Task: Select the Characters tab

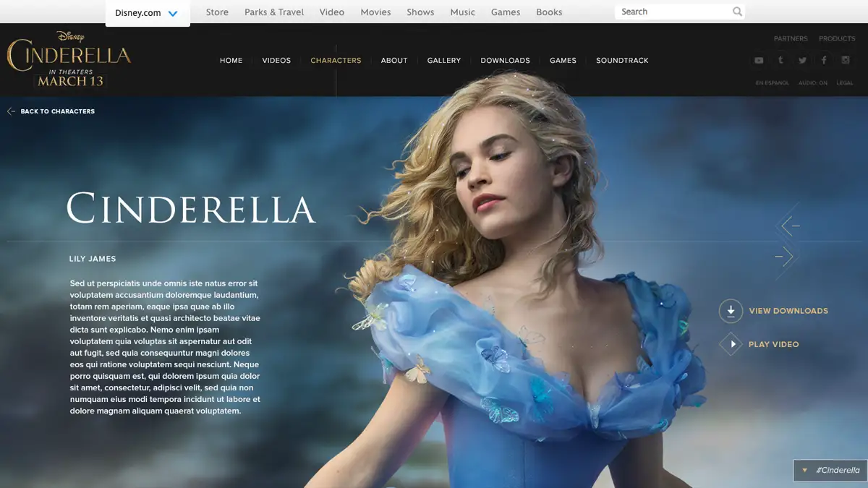Action: (336, 61)
